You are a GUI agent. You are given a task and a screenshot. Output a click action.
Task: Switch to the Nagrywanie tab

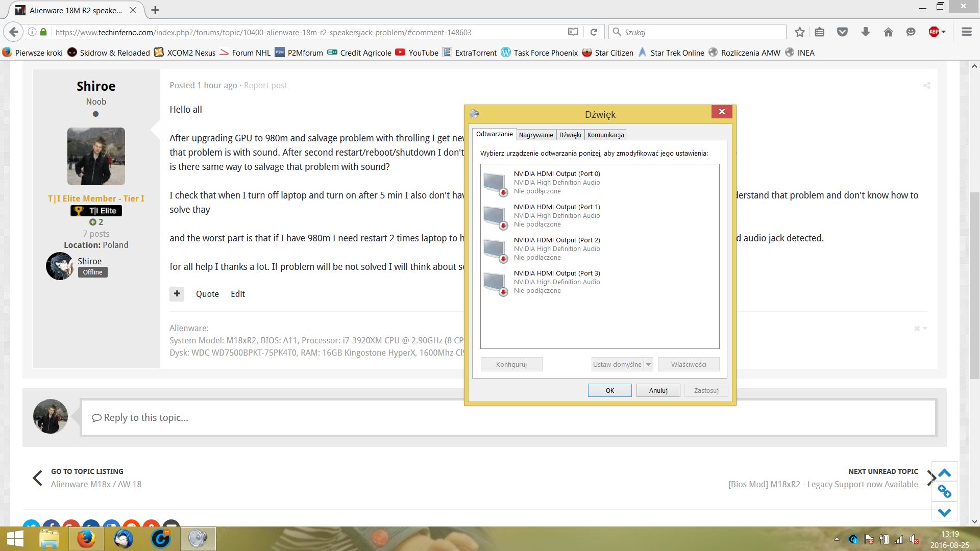tap(536, 135)
